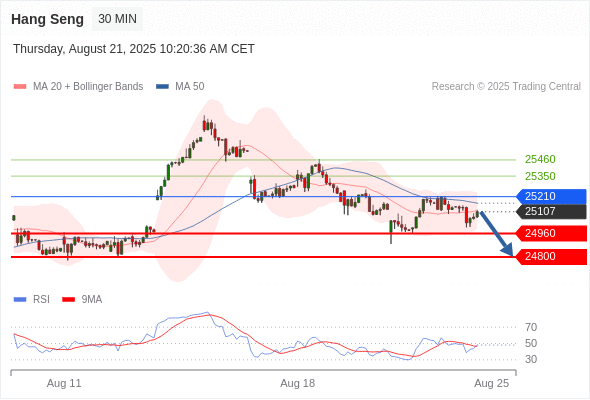Select the 25210 blue pivot price tag
The image size is (590, 400).
tap(551, 196)
